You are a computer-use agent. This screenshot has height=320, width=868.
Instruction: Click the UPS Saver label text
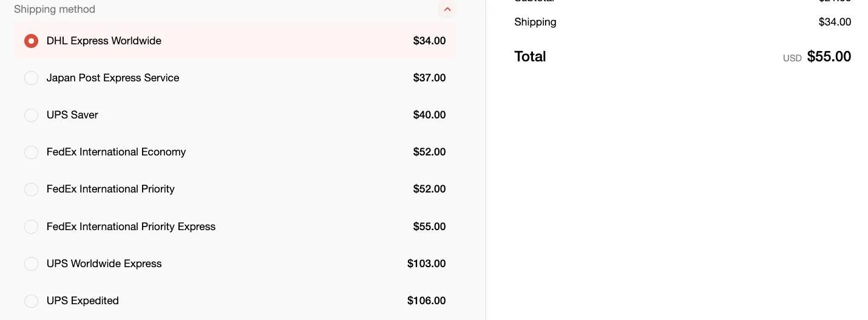click(72, 115)
